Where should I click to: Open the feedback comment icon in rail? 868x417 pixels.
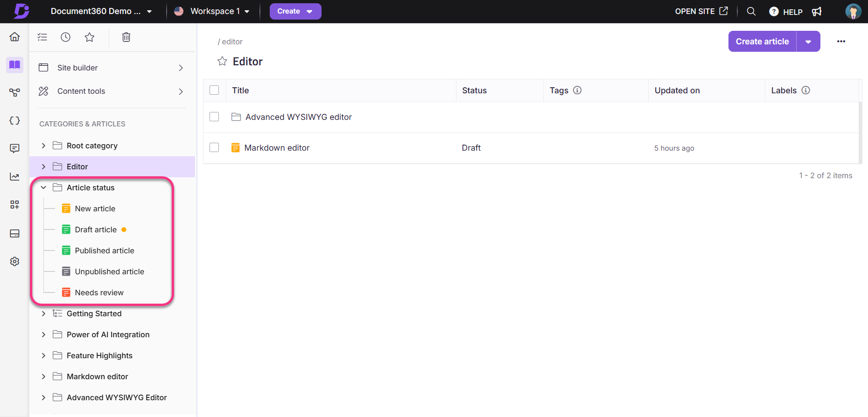(x=14, y=148)
